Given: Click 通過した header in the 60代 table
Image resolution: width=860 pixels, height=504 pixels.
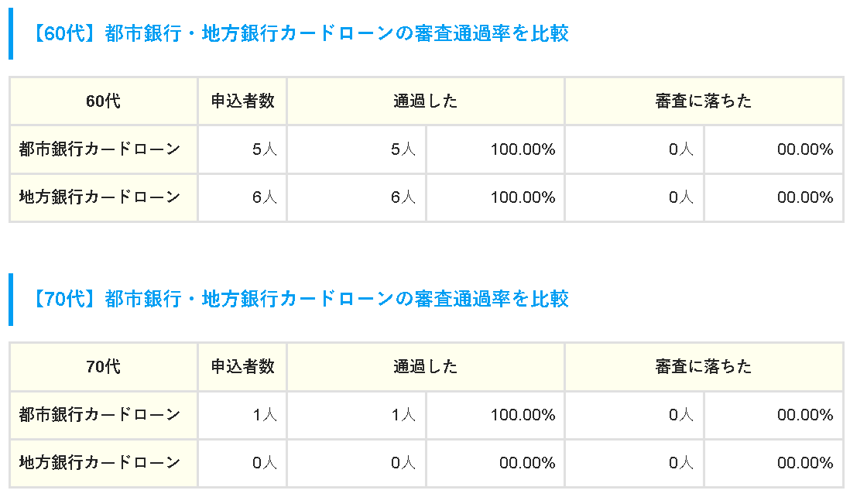Looking at the screenshot, I should coord(425,101).
